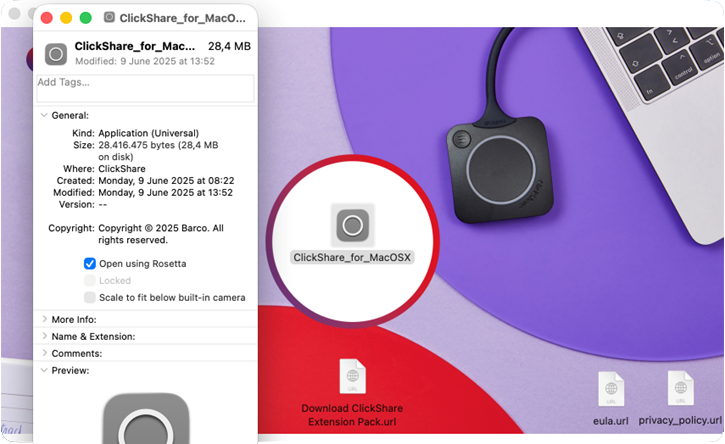Enable Scale to fit below built-in camera
This screenshot has height=444, width=725.
point(90,297)
